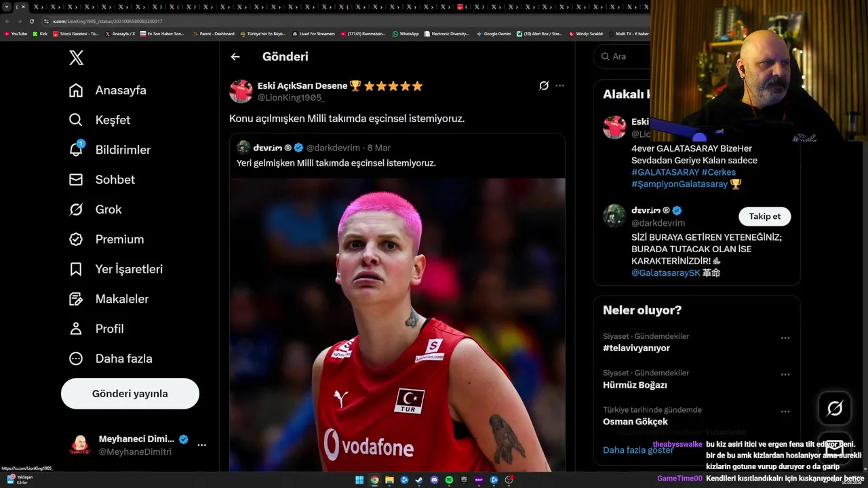
Task: Open the post's three-dot more menu
Action: (x=559, y=85)
